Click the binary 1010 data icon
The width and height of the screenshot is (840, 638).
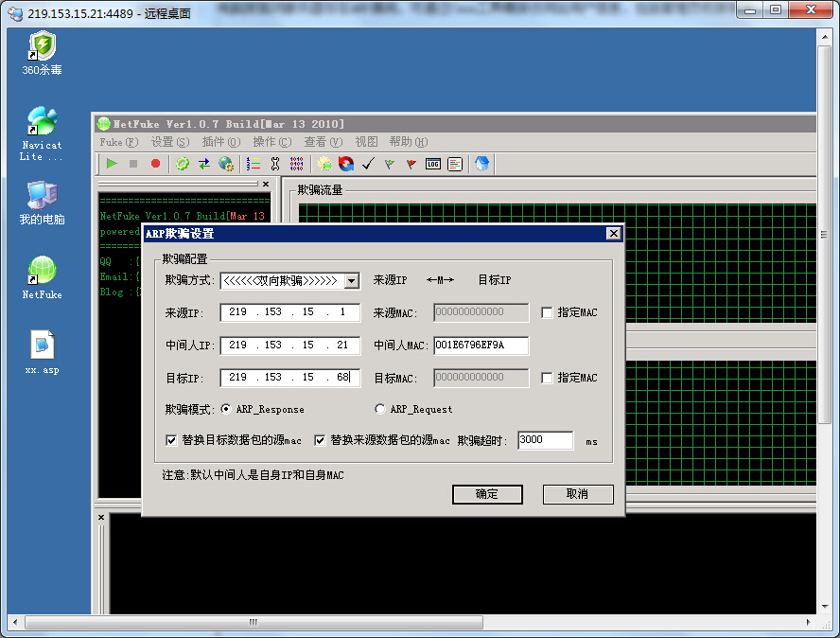pos(296,164)
